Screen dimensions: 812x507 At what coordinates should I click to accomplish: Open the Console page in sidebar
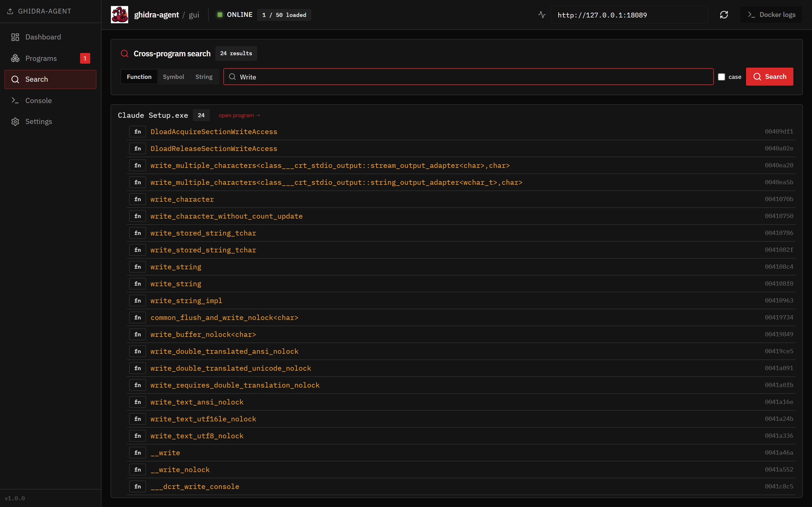38,101
